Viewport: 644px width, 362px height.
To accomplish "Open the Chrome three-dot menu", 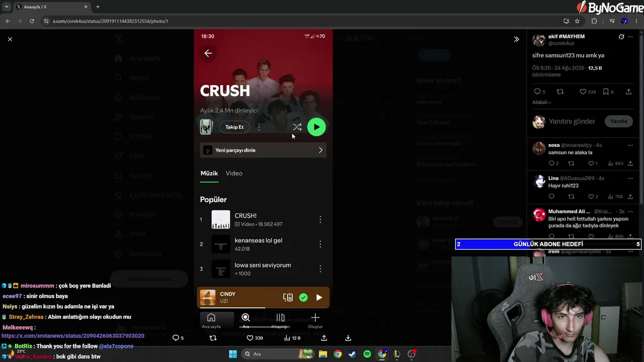I will coord(636,21).
